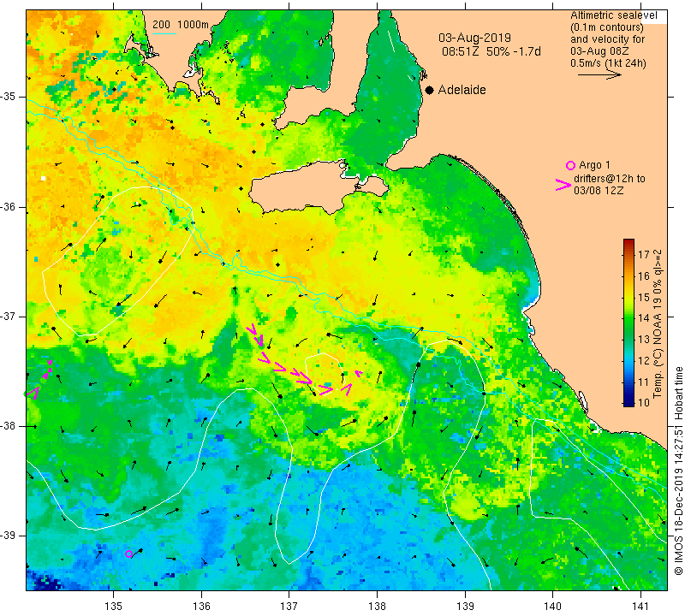
Task: Click the 14 value on temperature scale
Action: click(644, 317)
